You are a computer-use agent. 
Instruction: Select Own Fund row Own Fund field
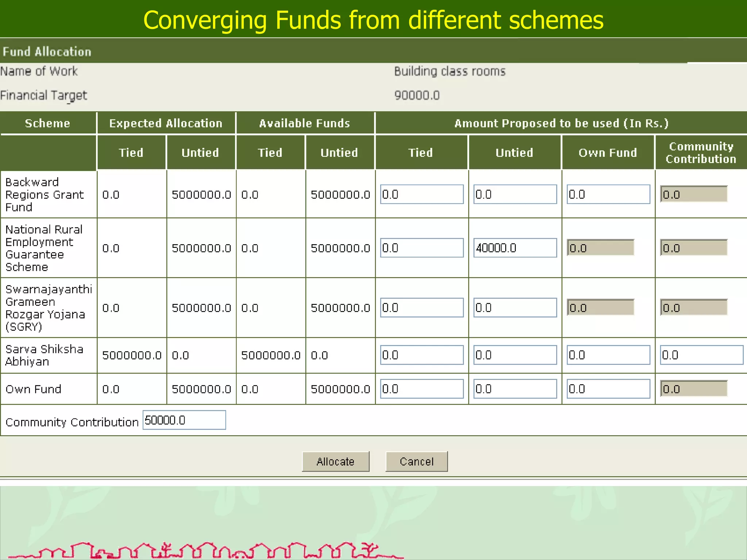[608, 389]
